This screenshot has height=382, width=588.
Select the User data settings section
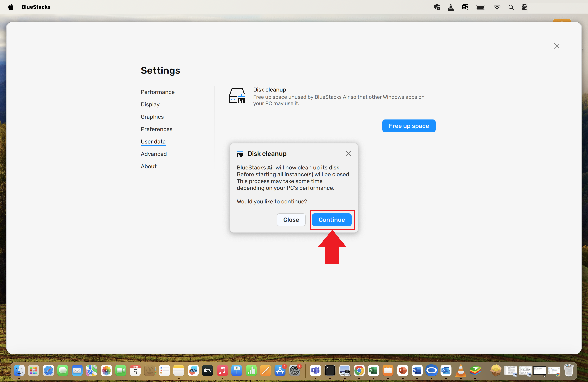[x=153, y=142]
